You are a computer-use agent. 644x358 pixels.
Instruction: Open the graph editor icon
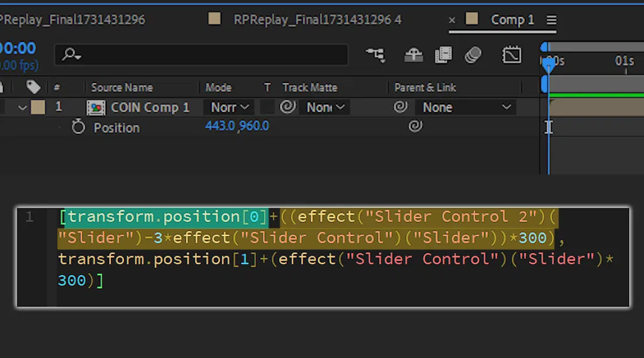(x=512, y=55)
